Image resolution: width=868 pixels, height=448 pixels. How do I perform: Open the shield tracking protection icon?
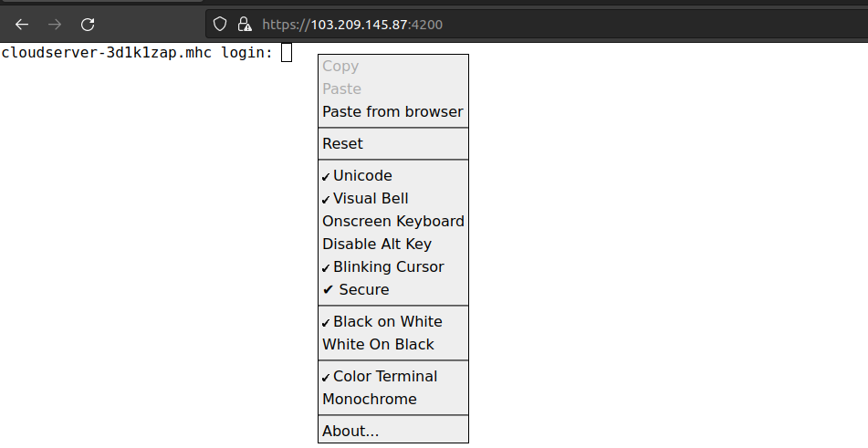pos(220,24)
